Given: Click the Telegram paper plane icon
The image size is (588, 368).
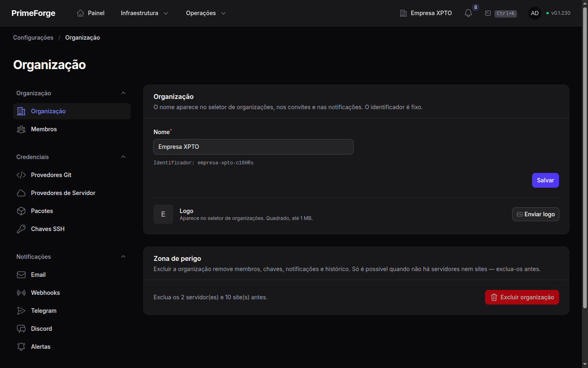Looking at the screenshot, I should [21, 311].
